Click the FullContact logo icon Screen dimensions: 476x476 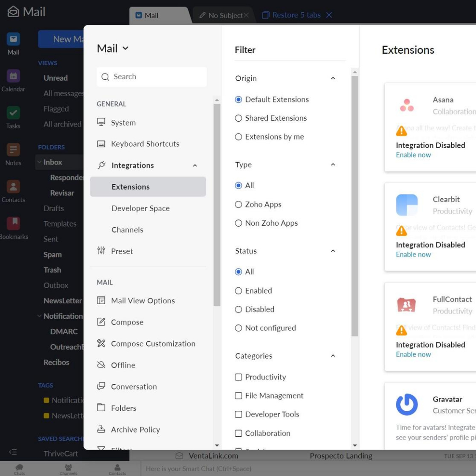(x=406, y=305)
